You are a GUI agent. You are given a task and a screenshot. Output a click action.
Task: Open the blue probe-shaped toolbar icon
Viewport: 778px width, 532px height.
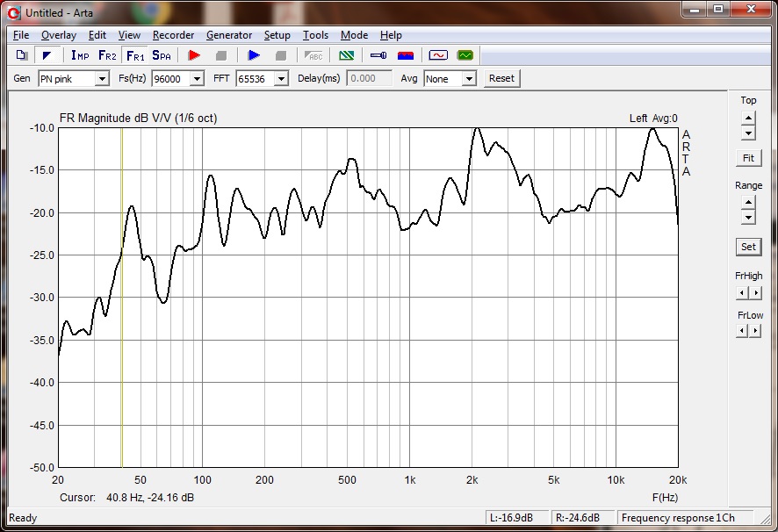pos(378,55)
